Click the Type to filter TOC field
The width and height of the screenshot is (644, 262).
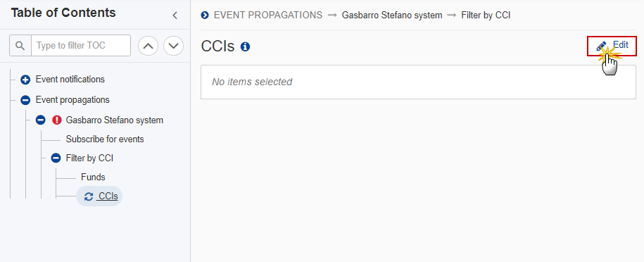(81, 45)
